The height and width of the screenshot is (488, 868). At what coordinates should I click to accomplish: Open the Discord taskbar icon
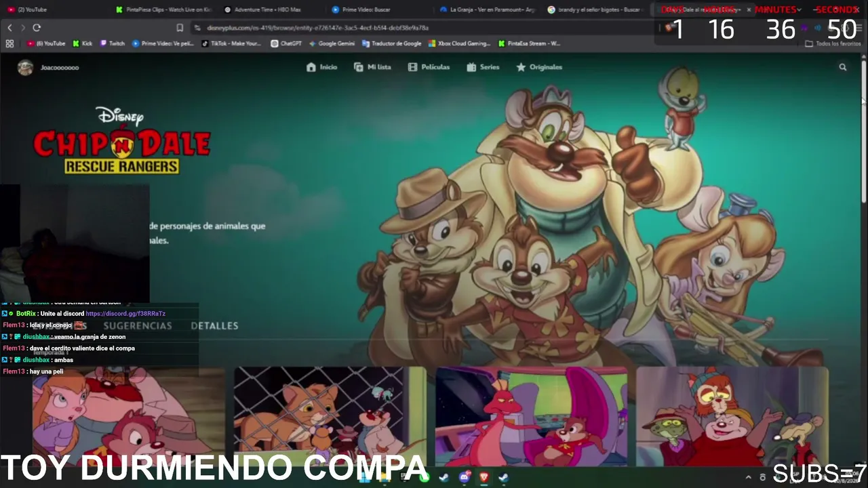pos(465,477)
